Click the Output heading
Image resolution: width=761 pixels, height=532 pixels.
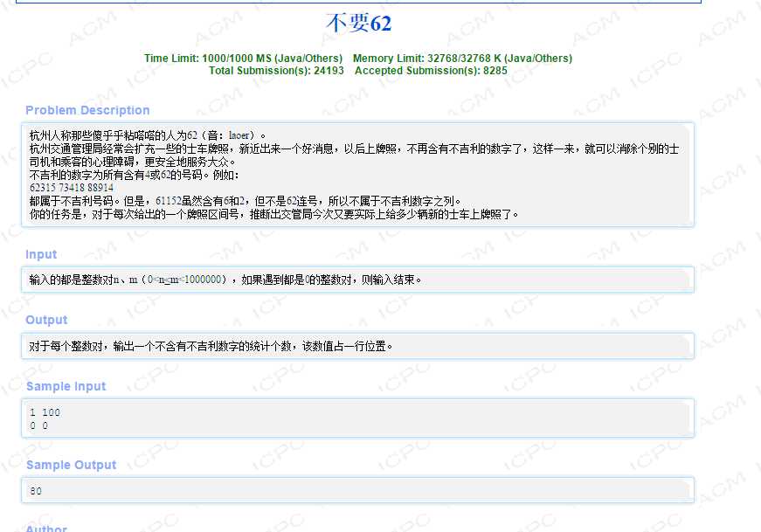[x=46, y=320]
